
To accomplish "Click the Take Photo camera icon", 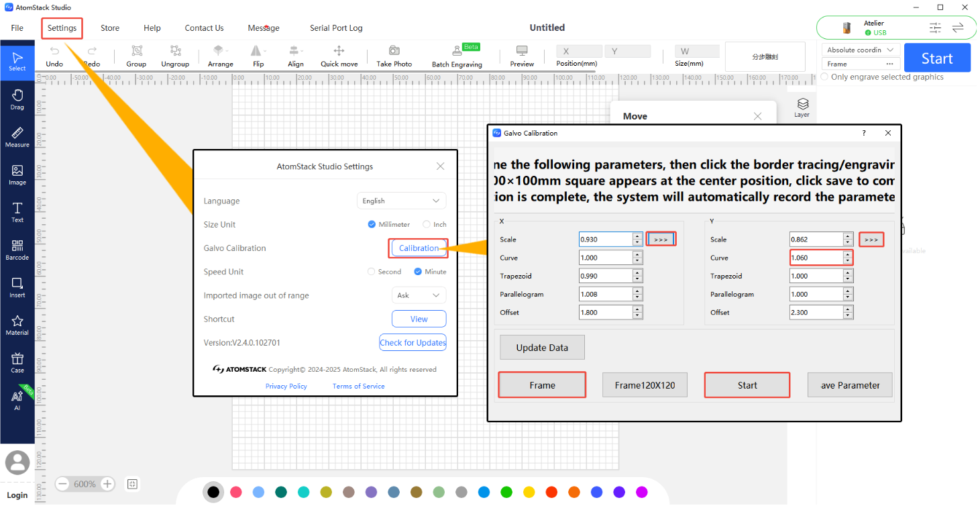I will pyautogui.click(x=394, y=51).
